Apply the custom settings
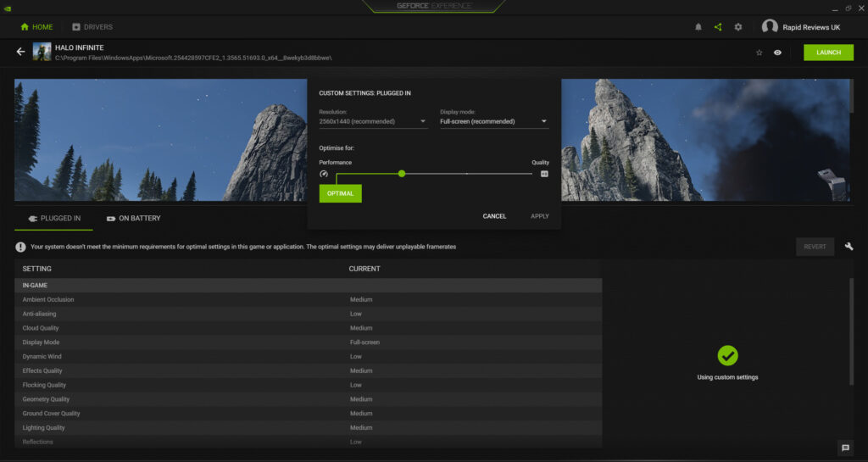The width and height of the screenshot is (868, 462). click(x=540, y=216)
